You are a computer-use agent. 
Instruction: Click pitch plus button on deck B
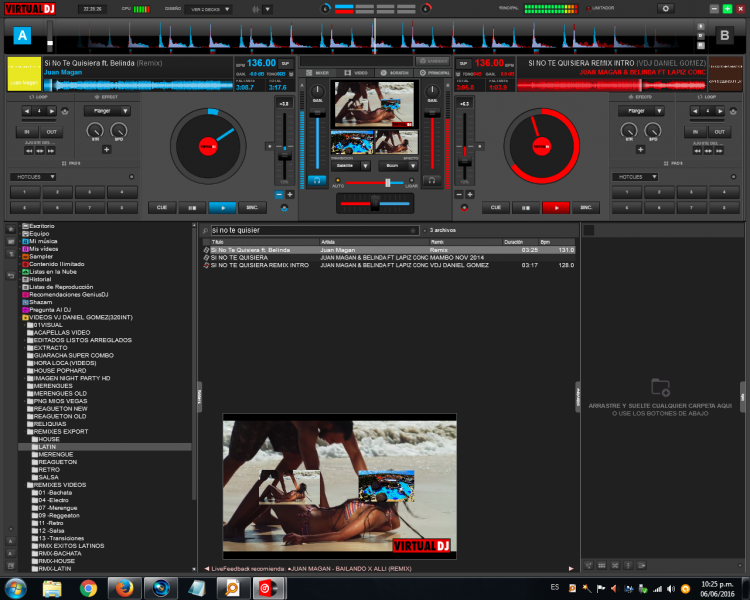pyautogui.click(x=470, y=194)
